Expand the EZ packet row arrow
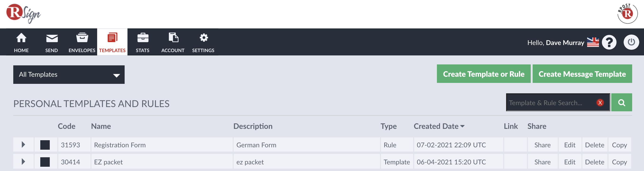Screen dimensions: 644x171 23,162
